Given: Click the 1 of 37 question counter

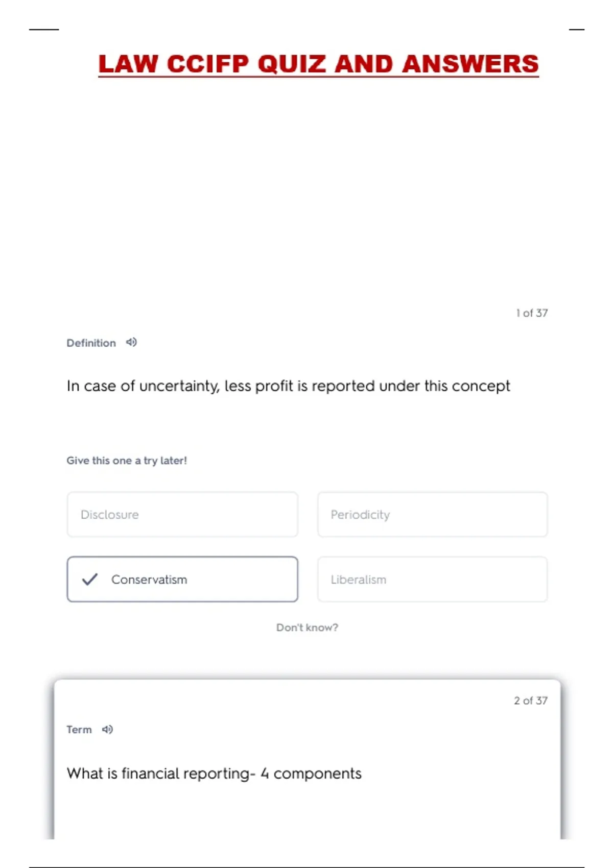Looking at the screenshot, I should tap(532, 312).
